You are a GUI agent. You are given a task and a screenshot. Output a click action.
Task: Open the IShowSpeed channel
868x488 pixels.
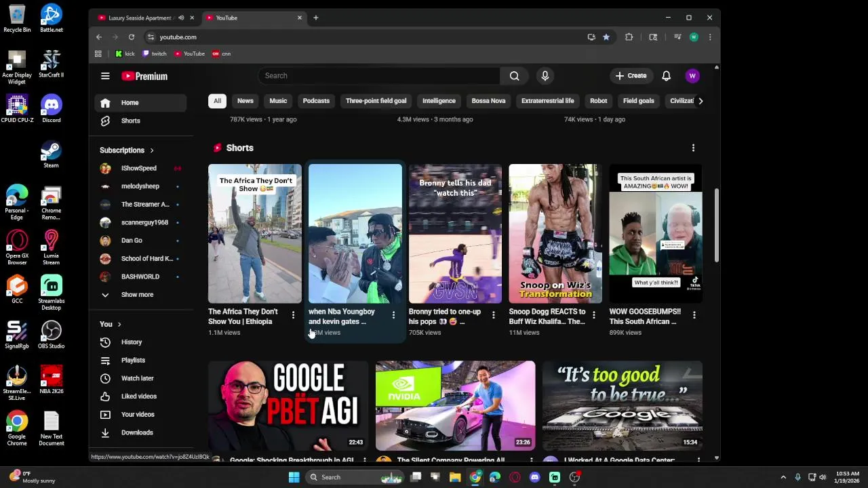click(140, 168)
